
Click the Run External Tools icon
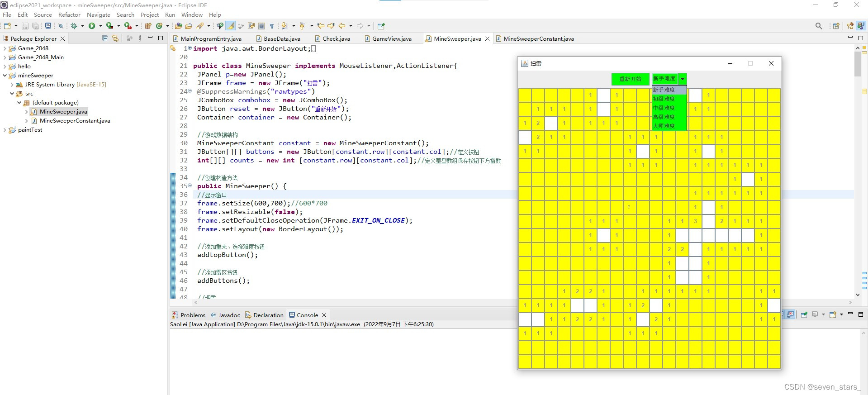coord(128,26)
